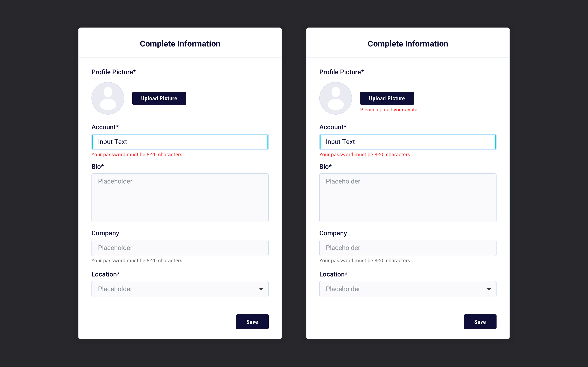This screenshot has height=367, width=588.
Task: Save the right Complete Information form
Action: tap(480, 322)
